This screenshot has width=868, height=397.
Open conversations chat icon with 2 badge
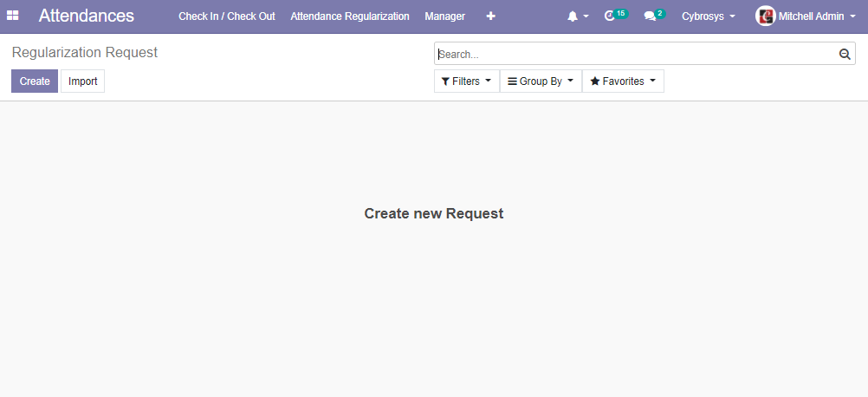pos(651,16)
